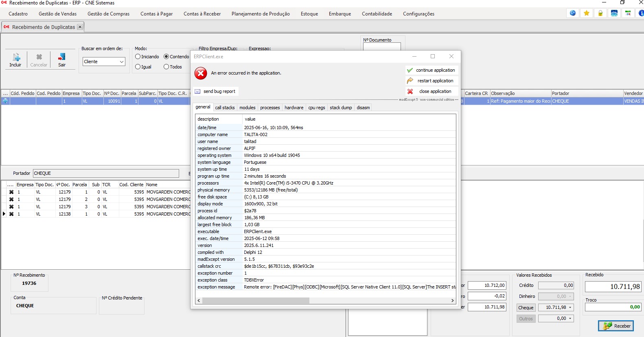Image resolution: width=644 pixels, height=337 pixels.
Task: Click the Sair exit icon
Action: 62,57
